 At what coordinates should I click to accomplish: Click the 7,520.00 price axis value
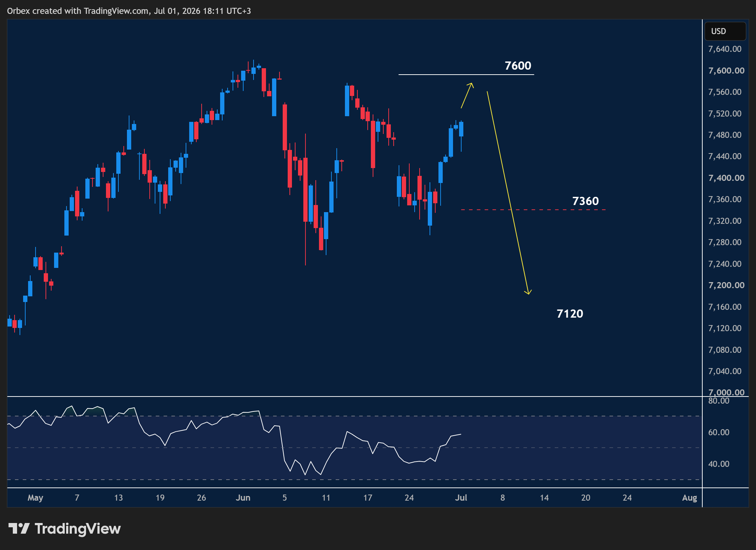point(725,114)
